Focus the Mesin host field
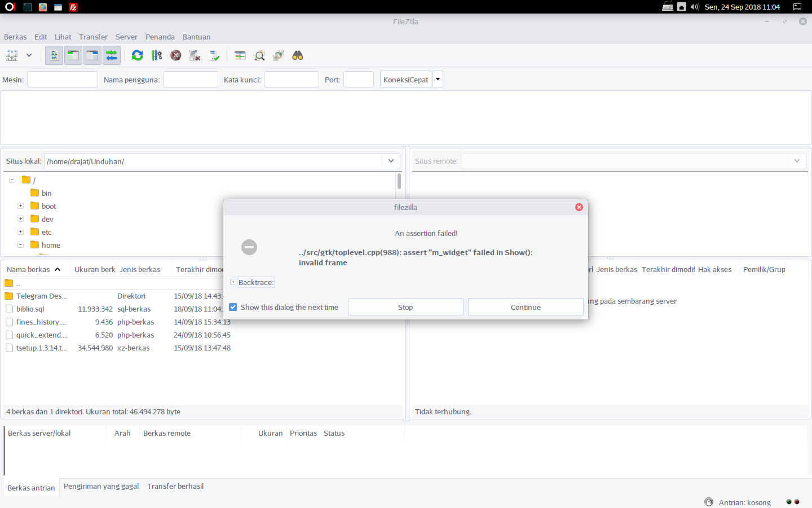 tap(63, 80)
